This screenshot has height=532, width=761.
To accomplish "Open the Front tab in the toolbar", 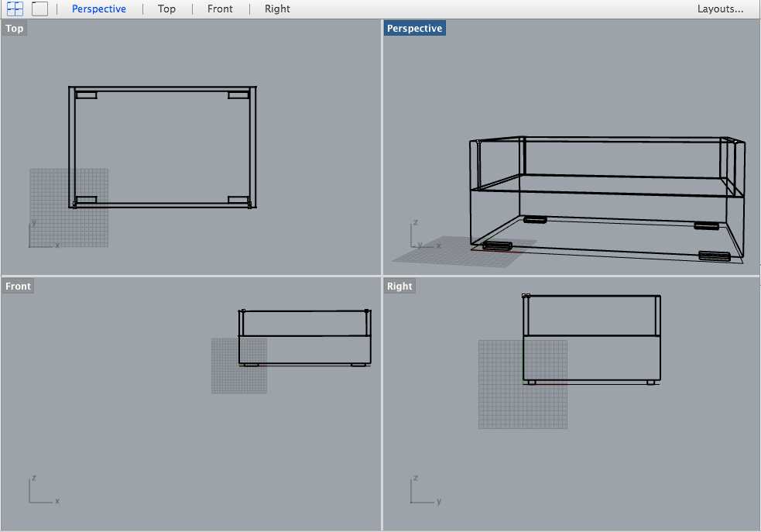I will (x=220, y=9).
